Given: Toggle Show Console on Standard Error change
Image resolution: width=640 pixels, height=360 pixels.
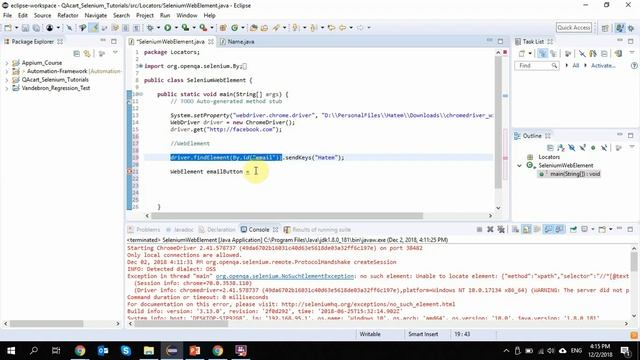Looking at the screenshot, I should coord(559,229).
